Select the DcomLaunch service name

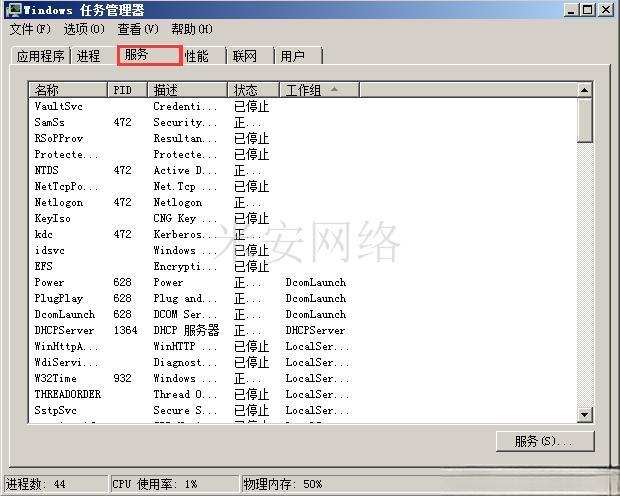coord(64,314)
